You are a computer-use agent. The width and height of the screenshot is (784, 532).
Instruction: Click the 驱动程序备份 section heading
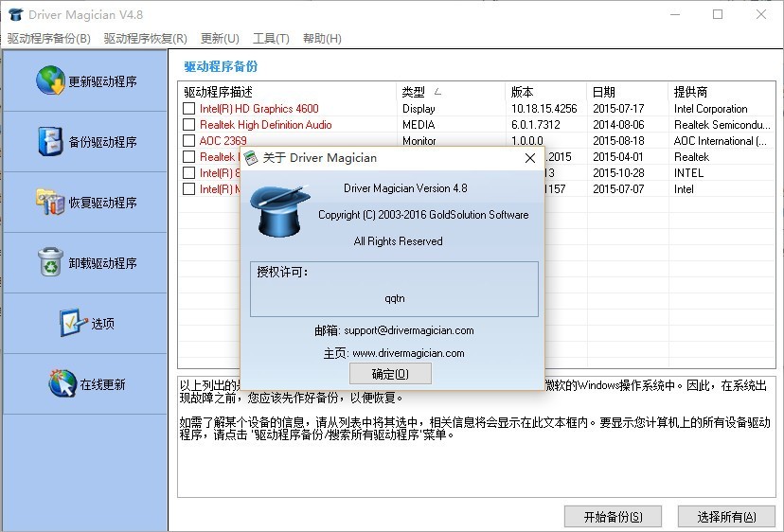[221, 66]
